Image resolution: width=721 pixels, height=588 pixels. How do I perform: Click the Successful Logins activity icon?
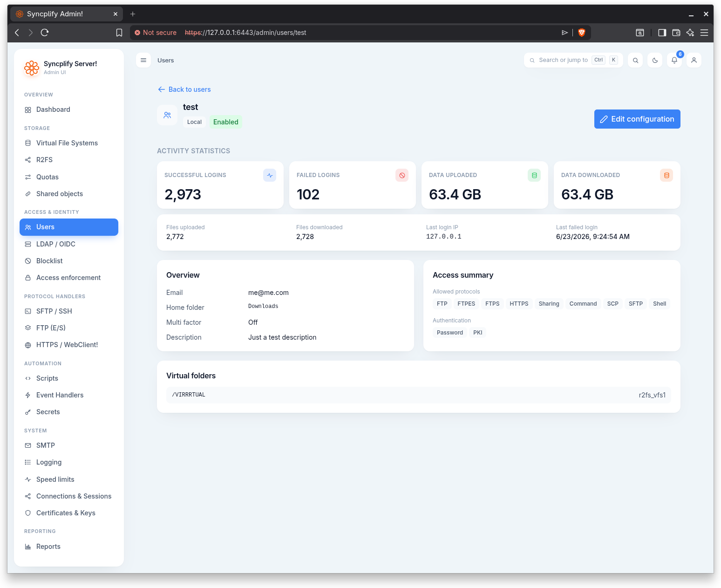coord(270,175)
